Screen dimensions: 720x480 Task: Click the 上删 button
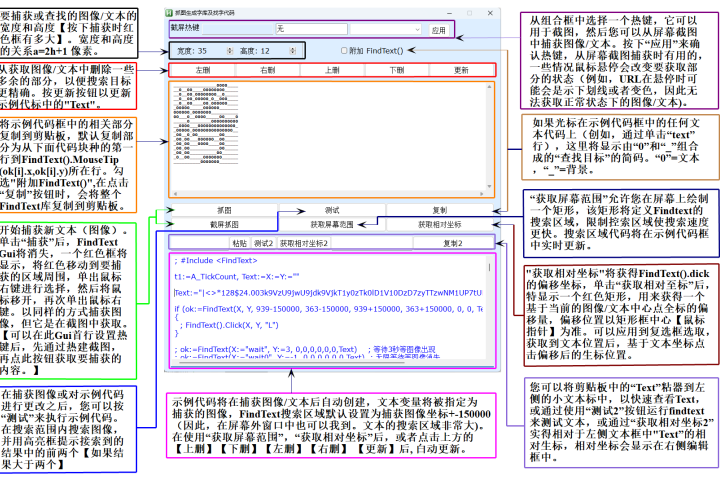tap(332, 70)
